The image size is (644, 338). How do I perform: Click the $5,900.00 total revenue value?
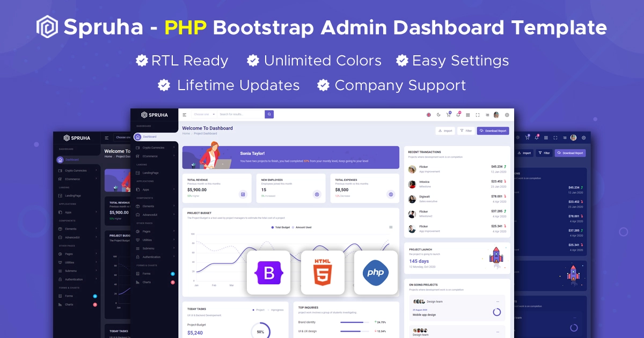pyautogui.click(x=197, y=190)
